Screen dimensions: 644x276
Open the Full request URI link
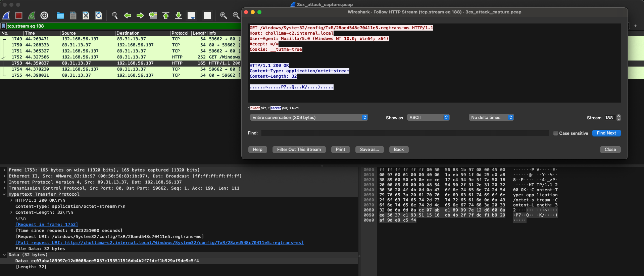159,243
